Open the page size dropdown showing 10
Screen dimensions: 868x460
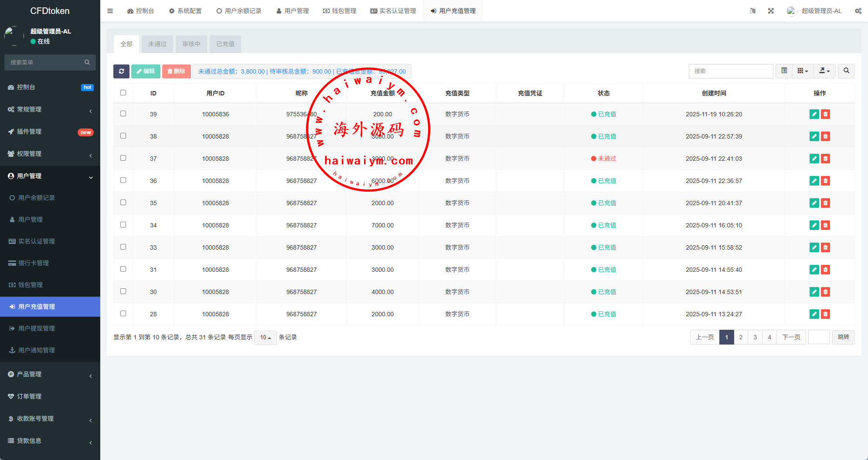(x=265, y=338)
